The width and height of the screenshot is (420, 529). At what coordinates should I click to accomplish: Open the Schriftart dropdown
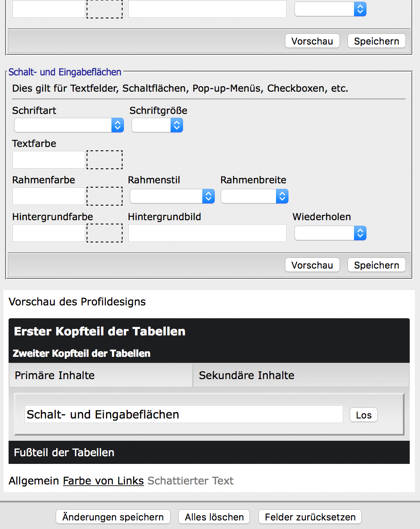69,125
